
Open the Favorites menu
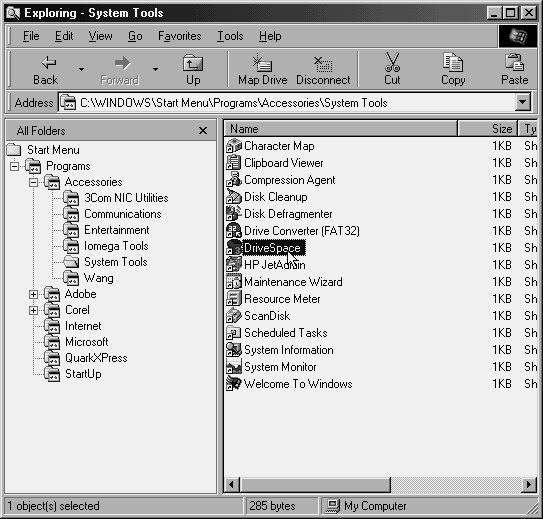pyautogui.click(x=179, y=36)
